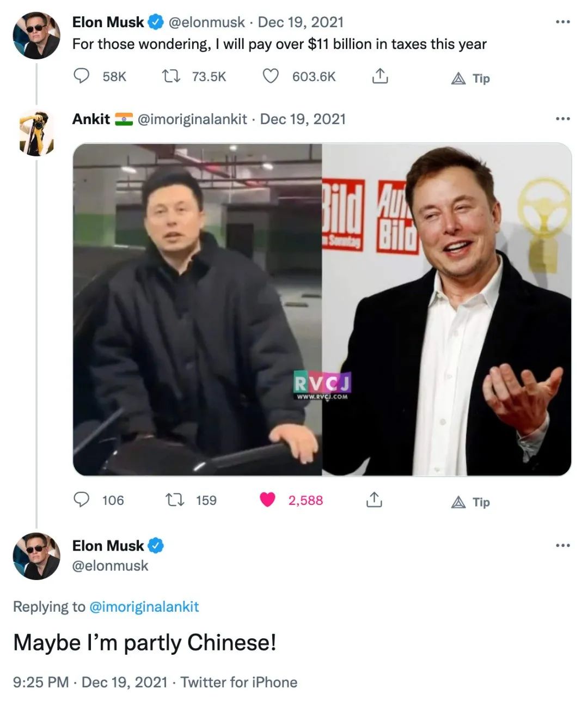Unlike Ankit's meme tweet
588x701 pixels.
point(266,499)
